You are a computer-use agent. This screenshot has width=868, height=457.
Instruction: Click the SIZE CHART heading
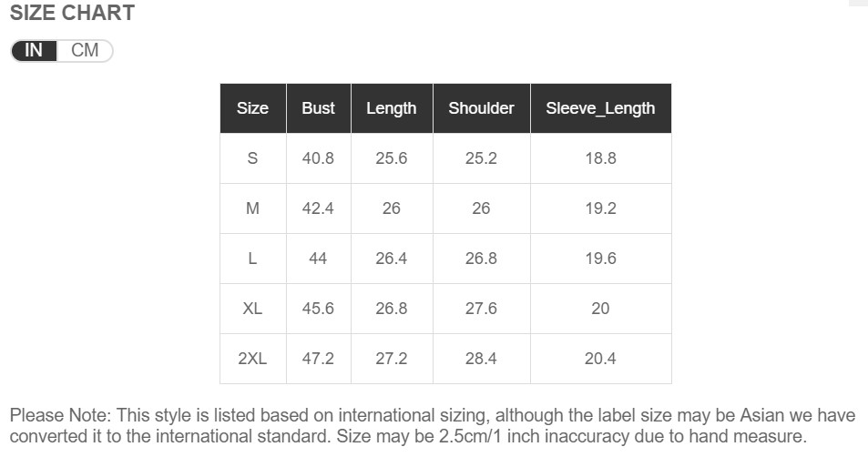click(73, 13)
